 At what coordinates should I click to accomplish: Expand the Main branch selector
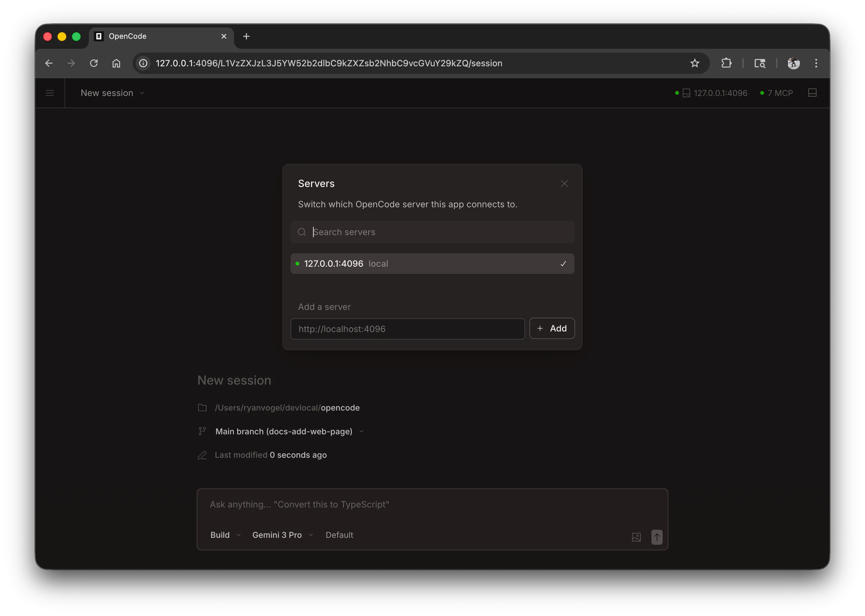point(361,431)
